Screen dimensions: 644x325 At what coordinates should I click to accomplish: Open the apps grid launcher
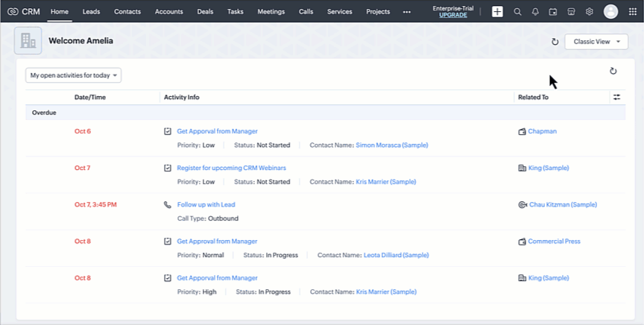(631, 12)
